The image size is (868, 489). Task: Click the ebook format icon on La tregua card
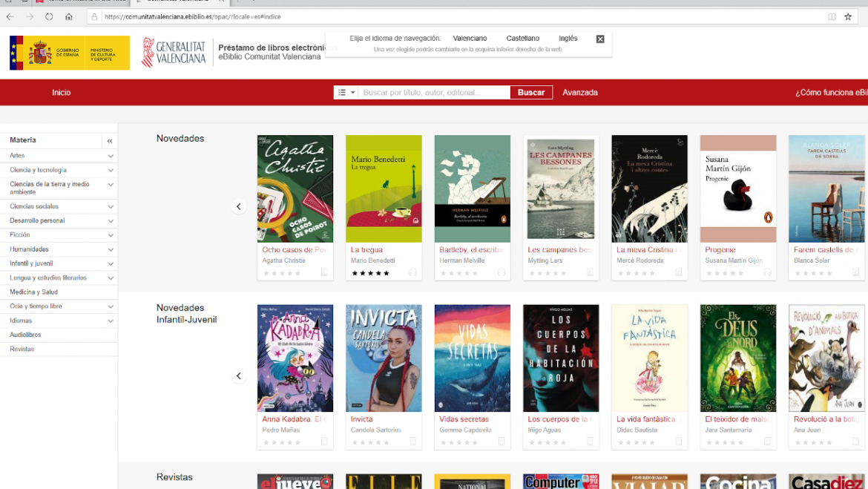click(412, 273)
